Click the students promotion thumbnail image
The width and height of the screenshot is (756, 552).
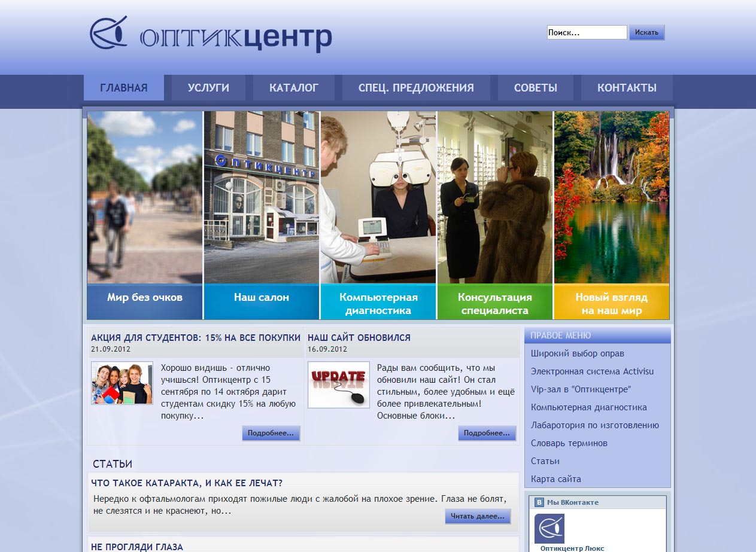(x=122, y=383)
